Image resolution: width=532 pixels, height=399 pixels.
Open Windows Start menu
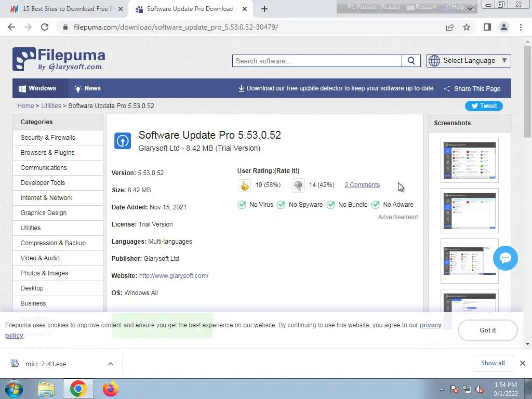click(x=14, y=389)
